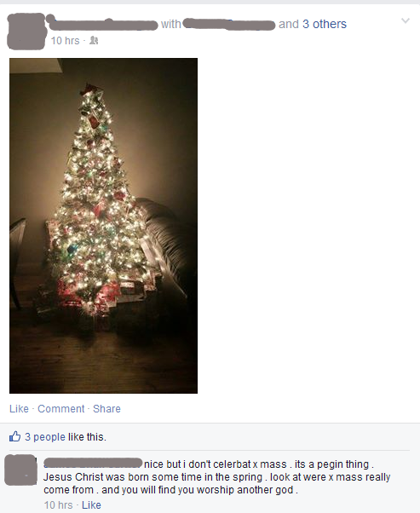Click the word 'with' in post header

pyautogui.click(x=170, y=24)
